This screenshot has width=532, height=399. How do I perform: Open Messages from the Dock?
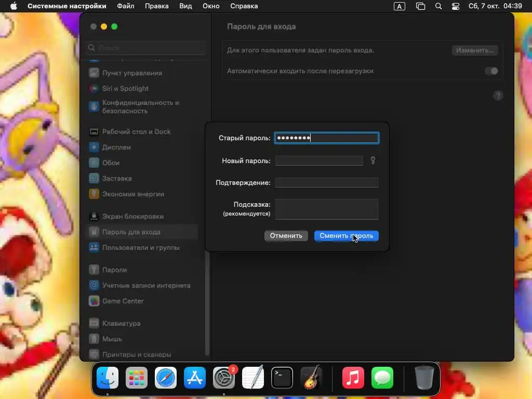[382, 378]
